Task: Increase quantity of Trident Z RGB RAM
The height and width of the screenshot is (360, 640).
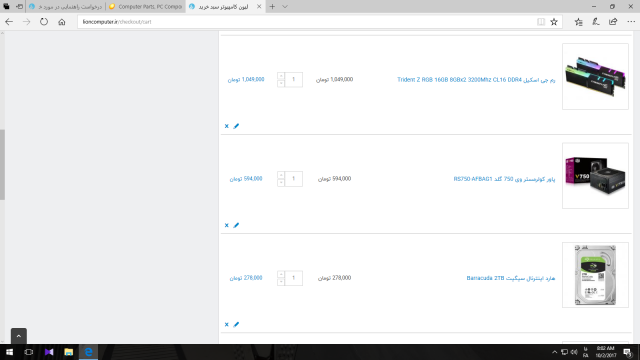Action: pos(281,76)
